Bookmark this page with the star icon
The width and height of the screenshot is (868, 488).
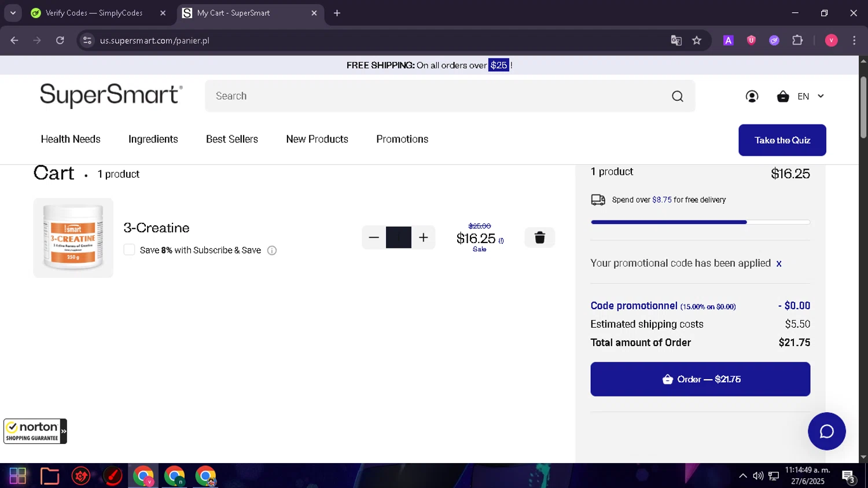(697, 41)
